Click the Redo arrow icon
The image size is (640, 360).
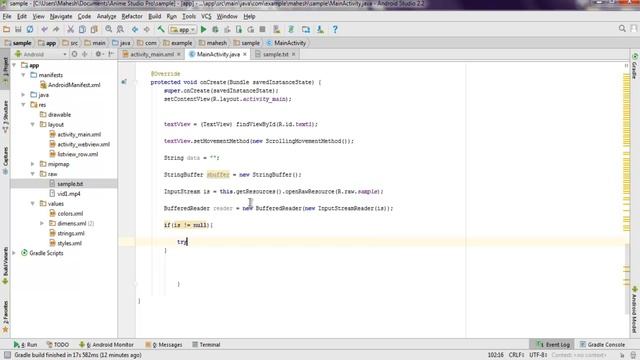56,29
